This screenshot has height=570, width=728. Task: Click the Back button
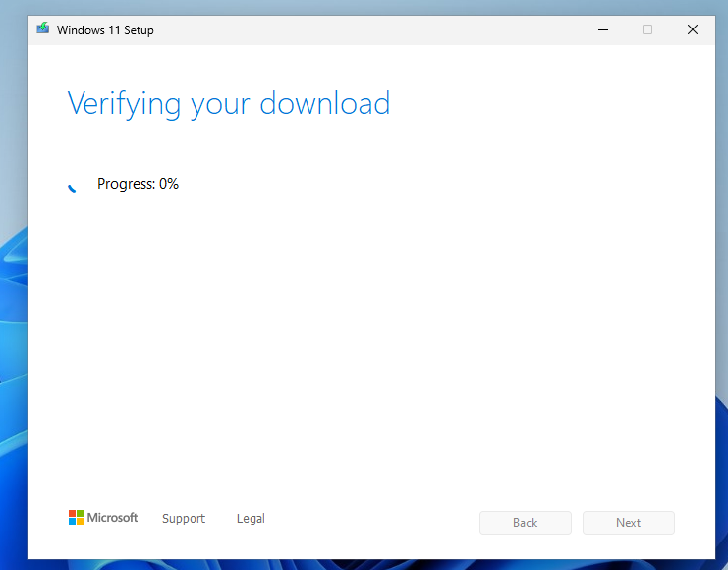click(x=525, y=523)
